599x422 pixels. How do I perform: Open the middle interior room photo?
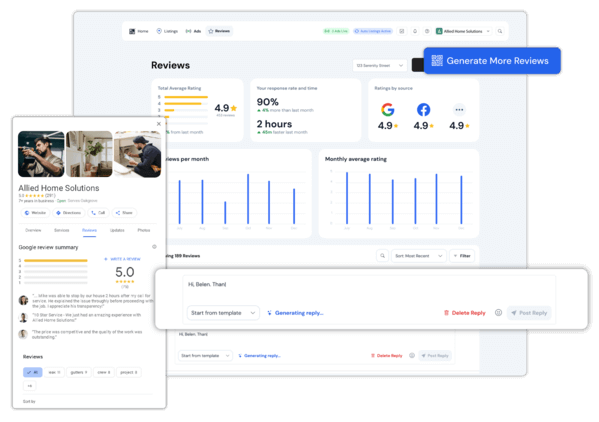(89, 154)
